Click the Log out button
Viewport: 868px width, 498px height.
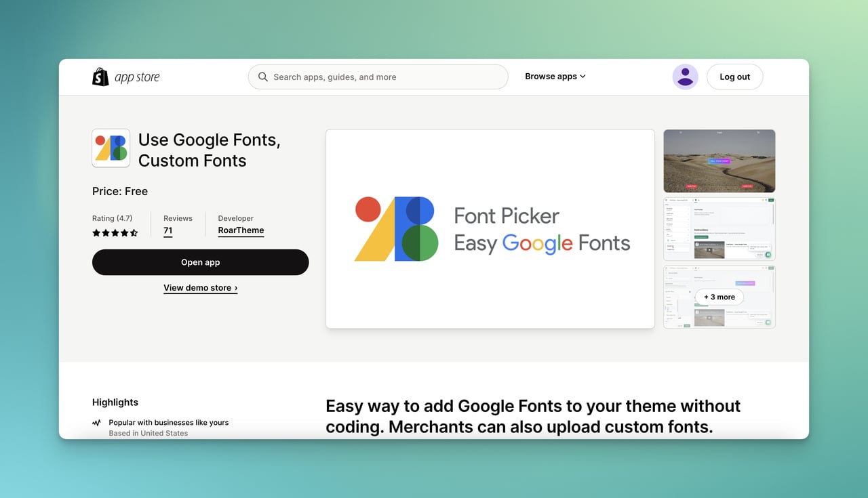click(x=734, y=77)
